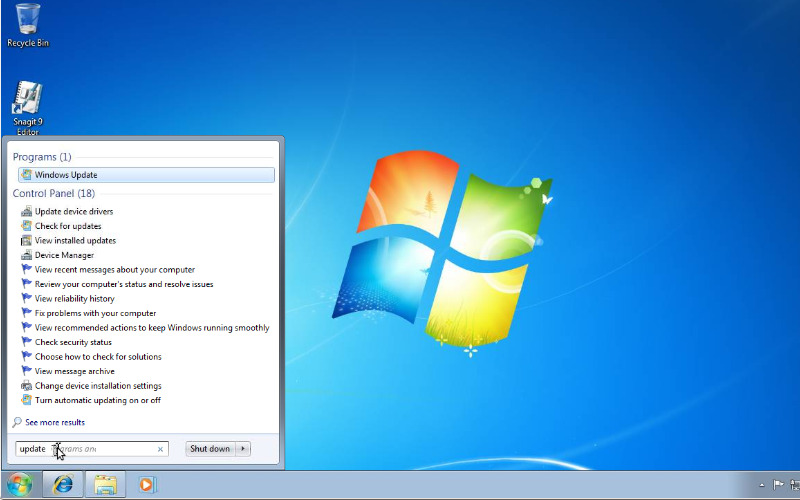This screenshot has height=500, width=800.
Task: Click the Windows Update program icon
Action: tap(26, 174)
